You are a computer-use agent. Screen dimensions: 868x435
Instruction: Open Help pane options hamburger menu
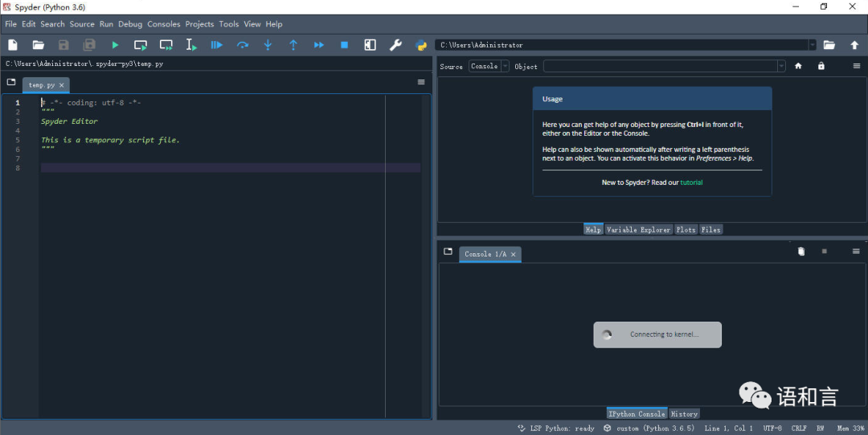(857, 66)
